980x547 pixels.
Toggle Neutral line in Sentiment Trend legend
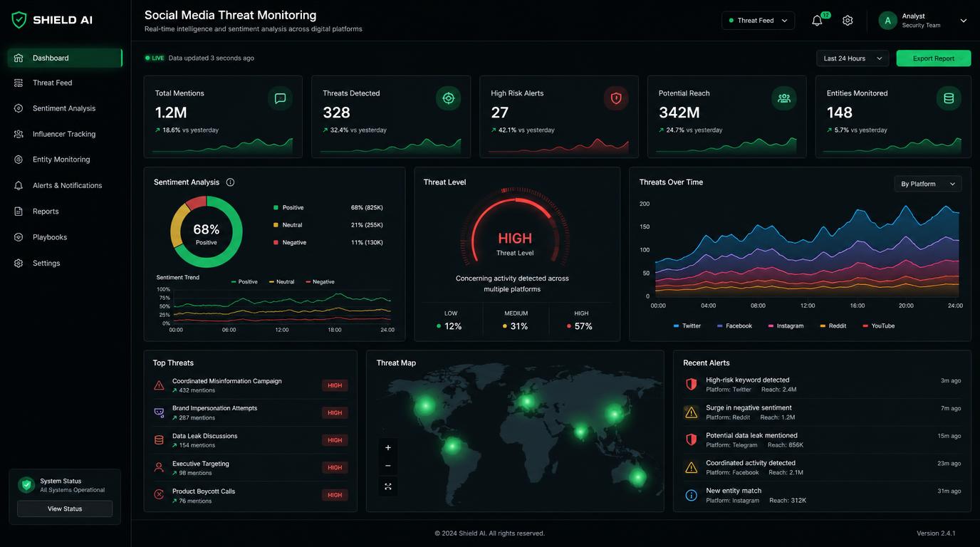(x=281, y=282)
